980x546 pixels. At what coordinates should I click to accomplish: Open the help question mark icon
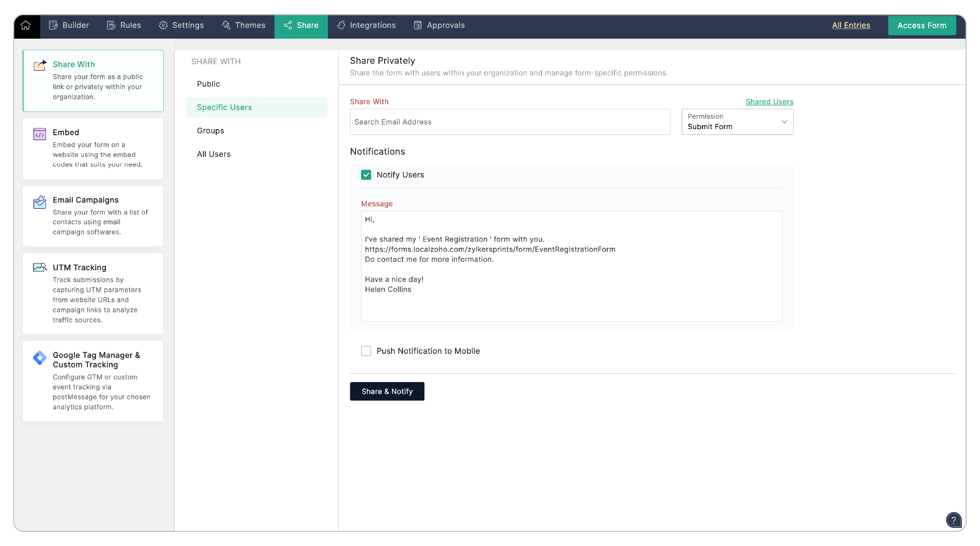[x=954, y=520]
